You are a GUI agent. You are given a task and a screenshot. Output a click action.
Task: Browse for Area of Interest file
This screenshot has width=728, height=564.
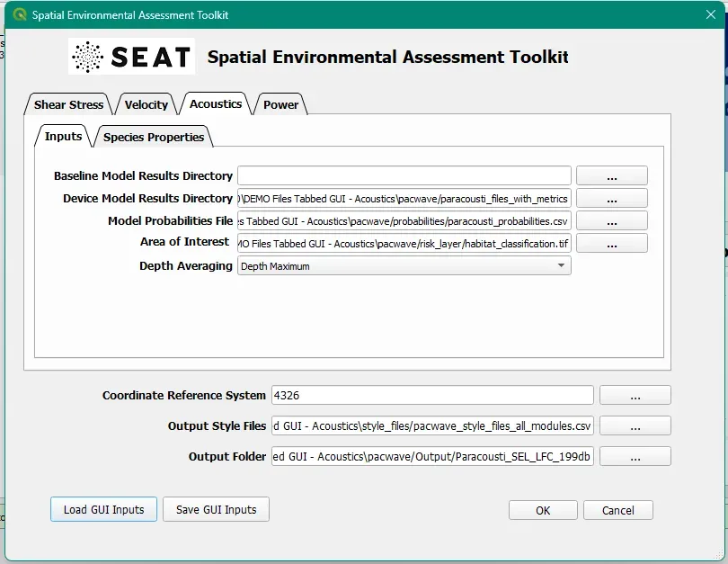click(x=612, y=244)
